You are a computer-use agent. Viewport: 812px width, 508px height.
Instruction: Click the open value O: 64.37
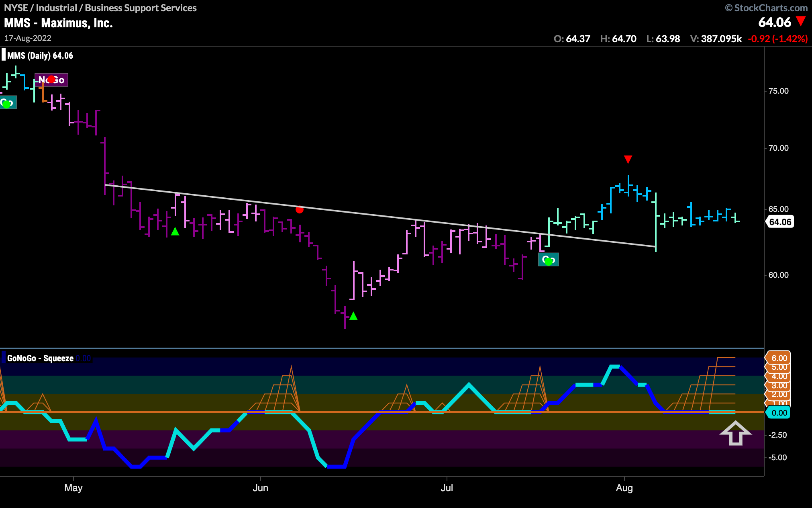pos(572,39)
